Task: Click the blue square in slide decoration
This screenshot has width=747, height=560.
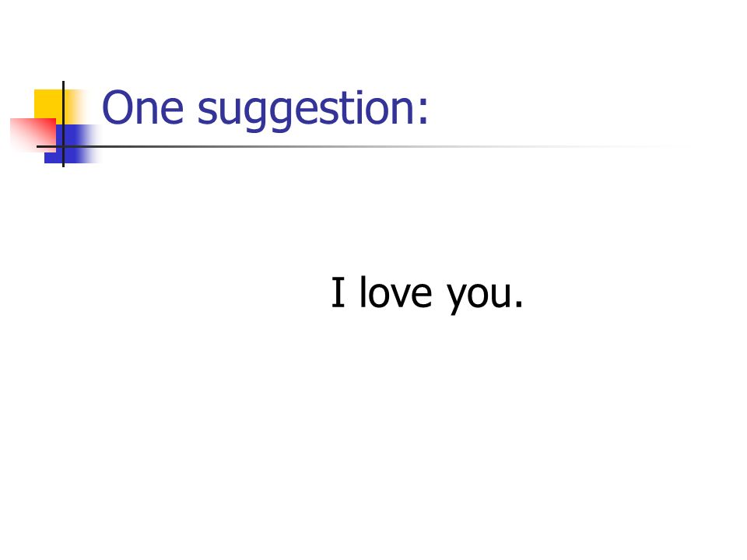Action: (x=72, y=144)
